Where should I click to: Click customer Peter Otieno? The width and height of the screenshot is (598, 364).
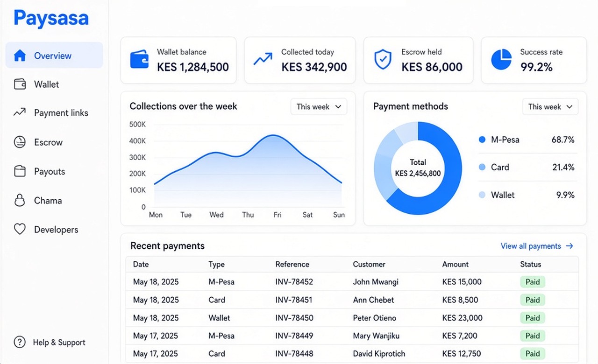(x=375, y=318)
